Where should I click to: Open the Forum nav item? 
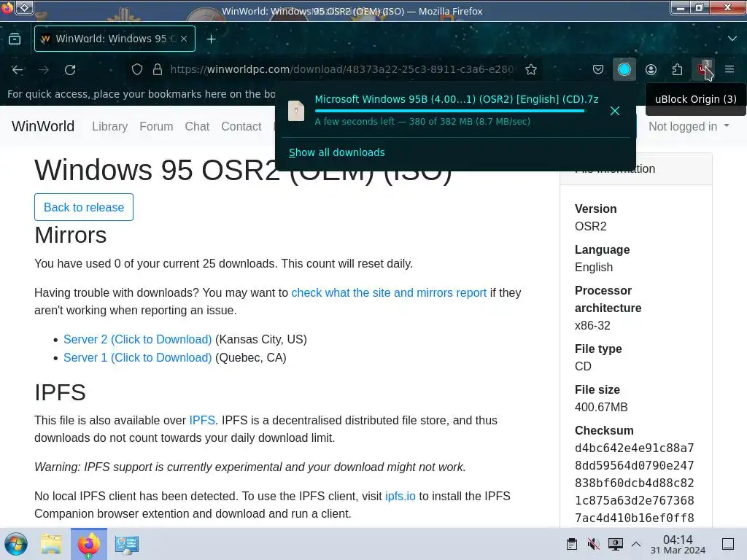tap(156, 126)
